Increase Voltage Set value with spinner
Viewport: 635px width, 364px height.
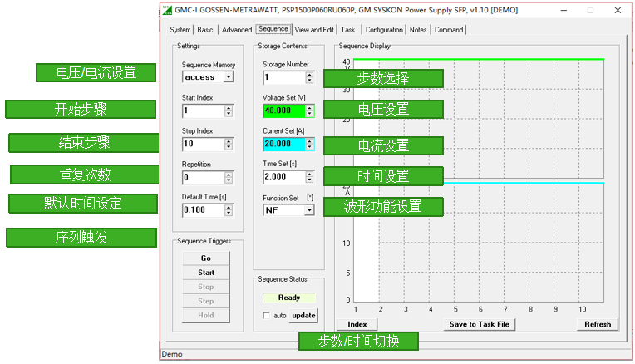tap(309, 107)
